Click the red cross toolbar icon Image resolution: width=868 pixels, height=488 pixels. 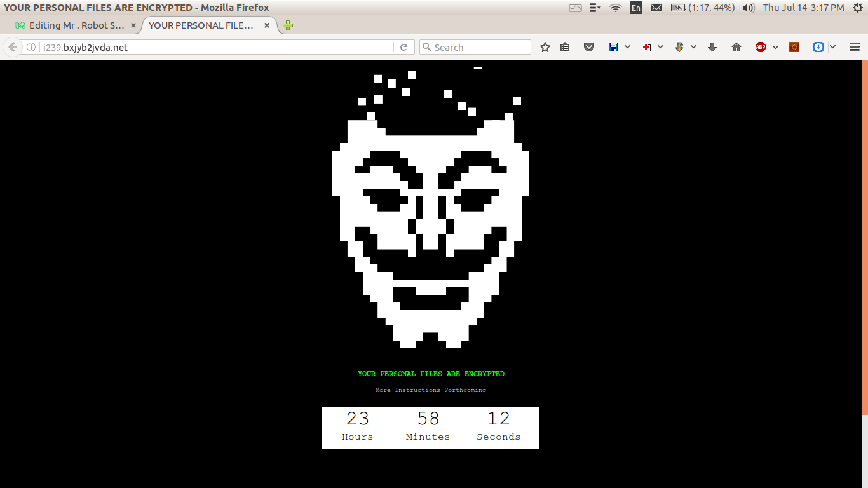pos(646,47)
